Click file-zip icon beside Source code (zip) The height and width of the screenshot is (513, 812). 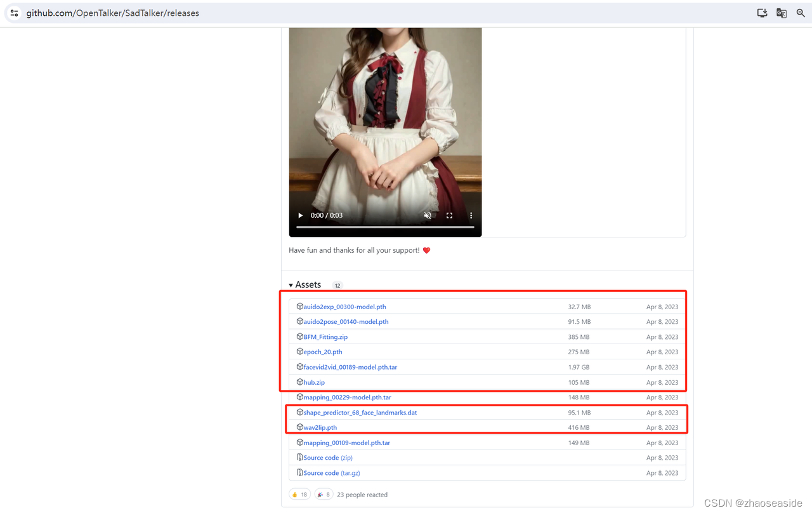pos(299,457)
